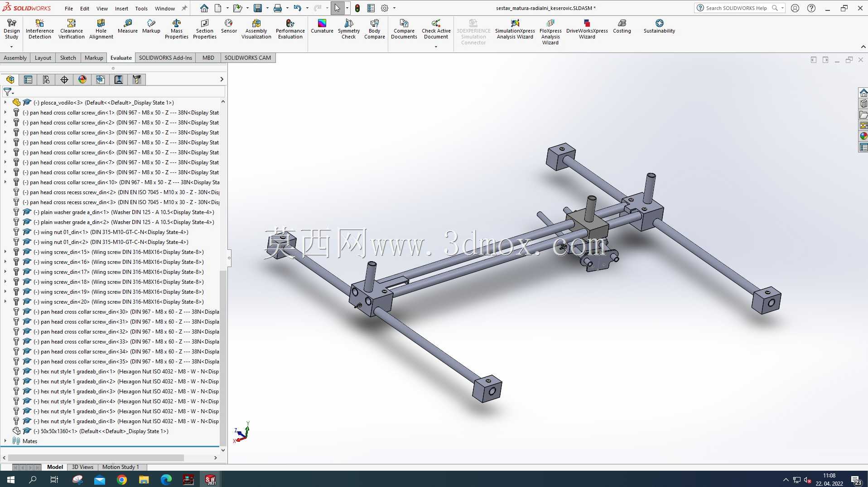This screenshot has height=487, width=868.
Task: Switch to ConfigurationManager tab
Action: pos(46,80)
